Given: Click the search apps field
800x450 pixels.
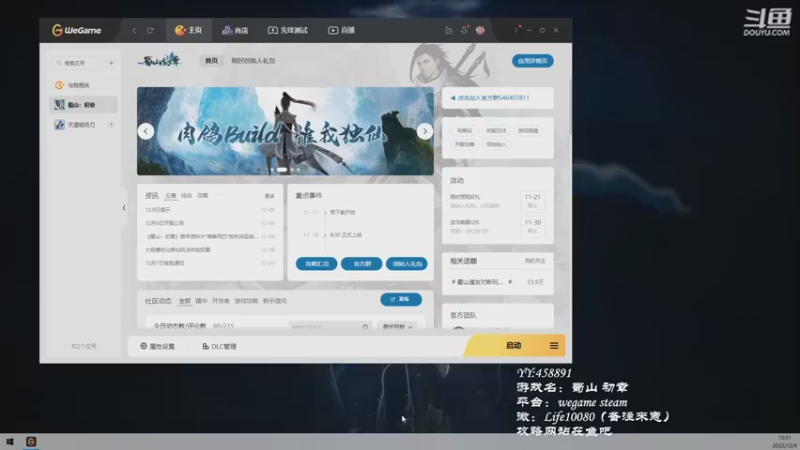Looking at the screenshot, I should click(x=79, y=63).
